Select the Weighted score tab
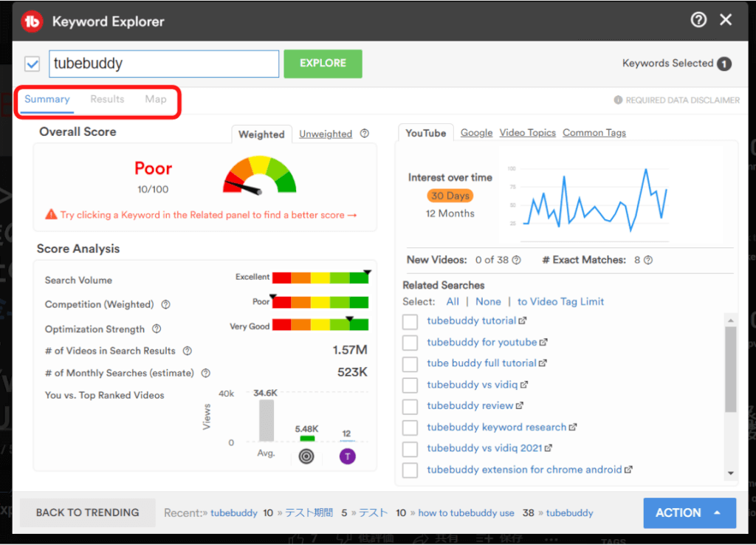 [261, 134]
